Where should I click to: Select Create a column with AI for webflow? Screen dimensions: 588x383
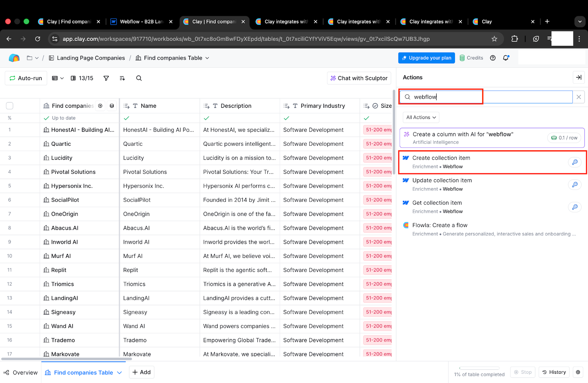pos(492,138)
